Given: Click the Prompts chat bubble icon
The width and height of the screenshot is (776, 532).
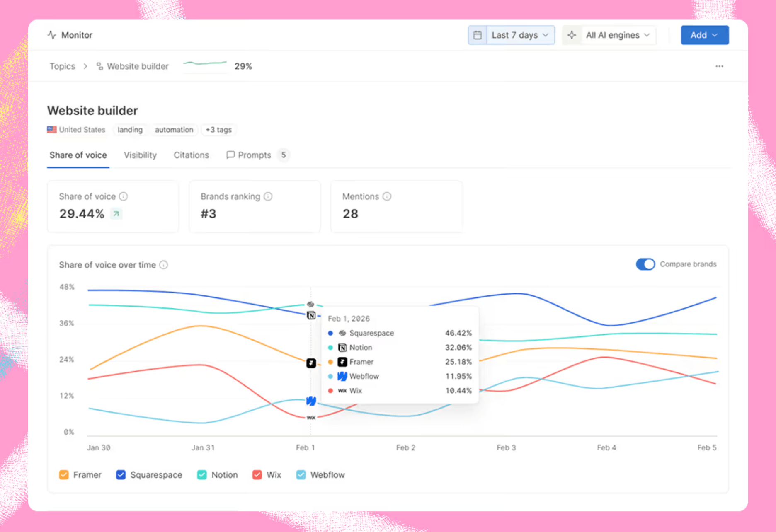Looking at the screenshot, I should coord(230,155).
